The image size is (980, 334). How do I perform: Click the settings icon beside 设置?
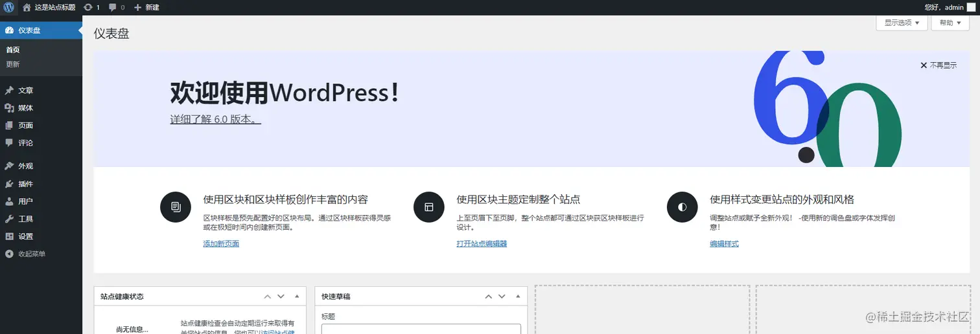pos(9,236)
